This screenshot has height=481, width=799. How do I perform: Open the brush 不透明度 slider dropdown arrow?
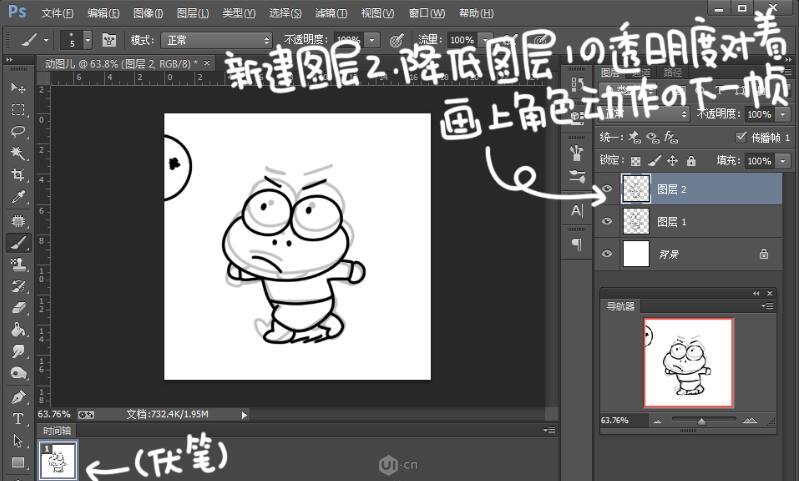click(x=372, y=40)
